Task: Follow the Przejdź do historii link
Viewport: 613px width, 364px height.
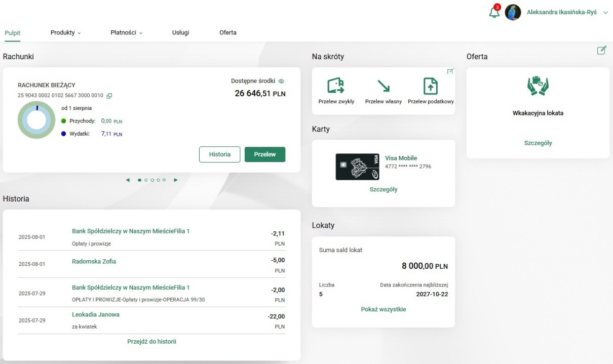Action: [151, 342]
